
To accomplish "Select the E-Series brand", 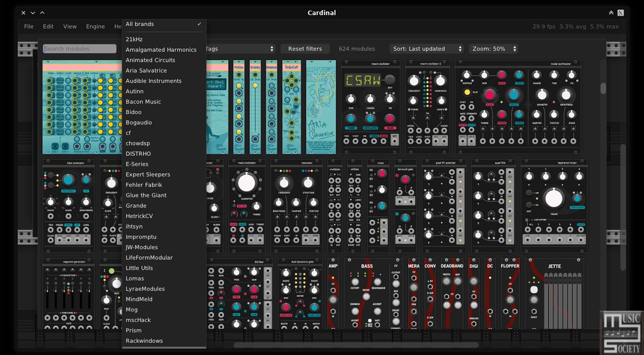I will (164, 164).
